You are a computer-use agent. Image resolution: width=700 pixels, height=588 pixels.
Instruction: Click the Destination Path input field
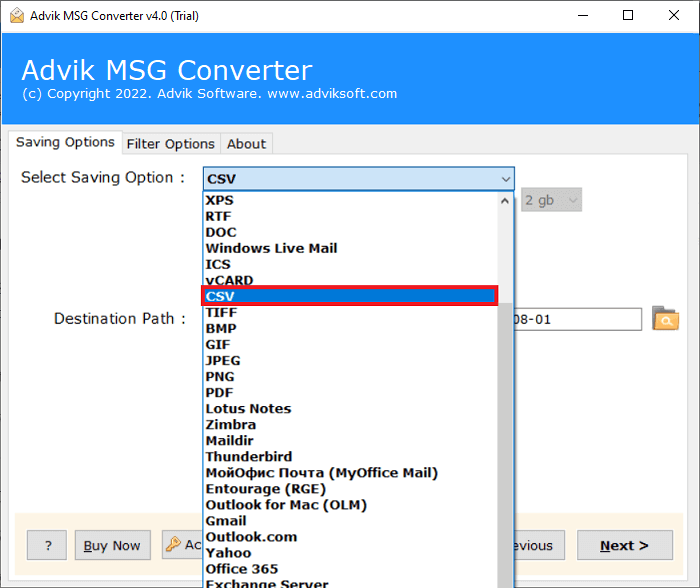pyautogui.click(x=578, y=319)
